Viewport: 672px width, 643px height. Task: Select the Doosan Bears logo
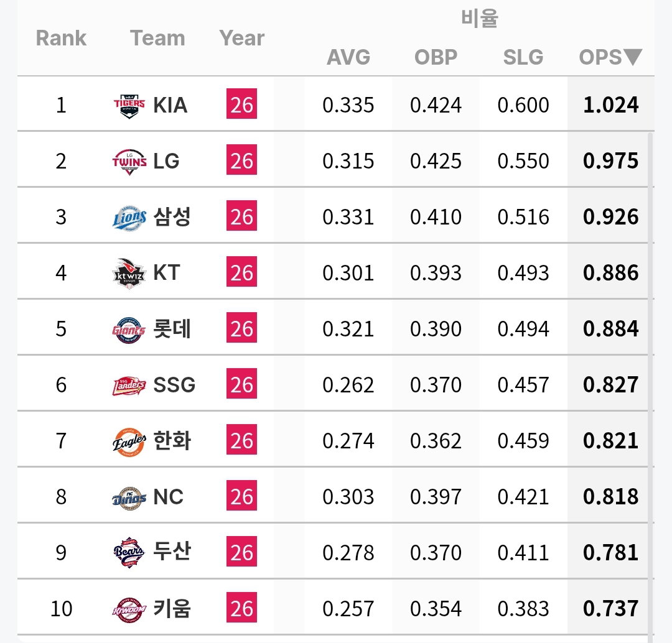129,553
